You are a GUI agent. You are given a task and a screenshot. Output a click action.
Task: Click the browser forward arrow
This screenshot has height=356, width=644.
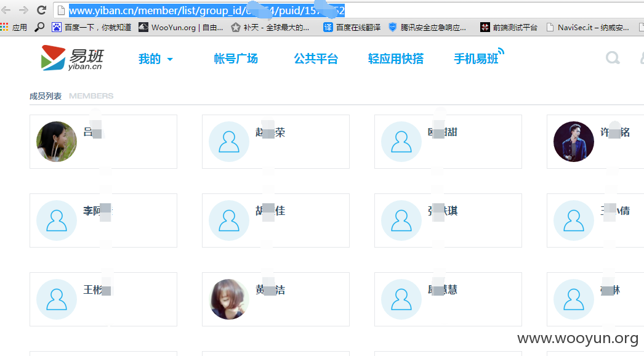(x=24, y=10)
